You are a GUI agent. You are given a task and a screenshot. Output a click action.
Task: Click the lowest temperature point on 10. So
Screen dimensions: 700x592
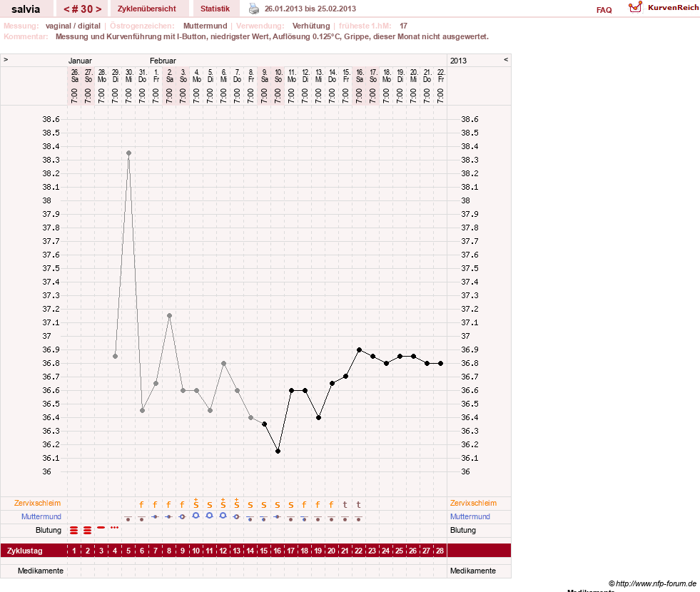278,451
